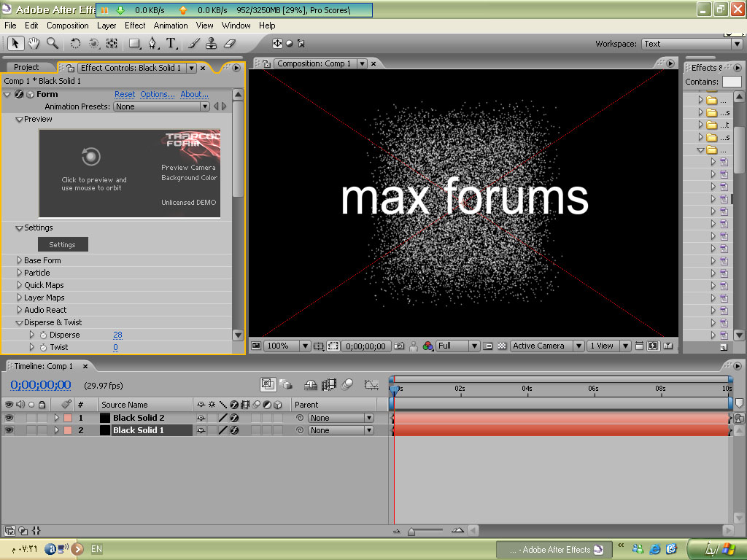Select the Pan Behind tool
The width and height of the screenshot is (747, 560).
(x=112, y=43)
